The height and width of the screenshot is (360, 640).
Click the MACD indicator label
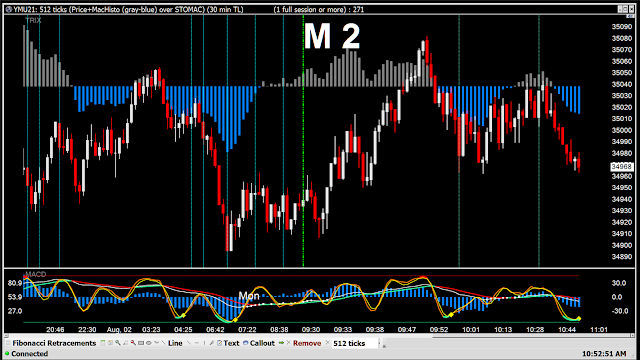[x=36, y=274]
